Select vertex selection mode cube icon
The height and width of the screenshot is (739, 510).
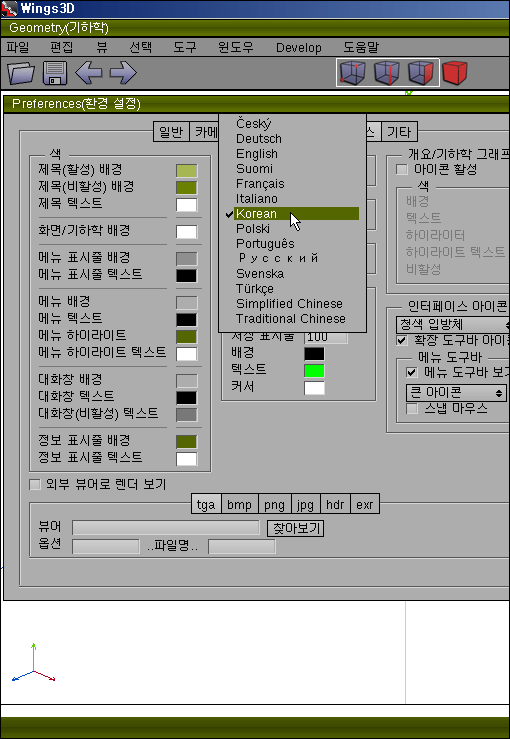tap(353, 73)
